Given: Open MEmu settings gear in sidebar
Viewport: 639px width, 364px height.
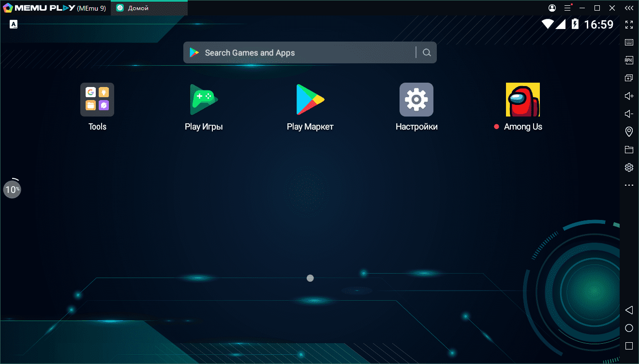Looking at the screenshot, I should click(629, 168).
